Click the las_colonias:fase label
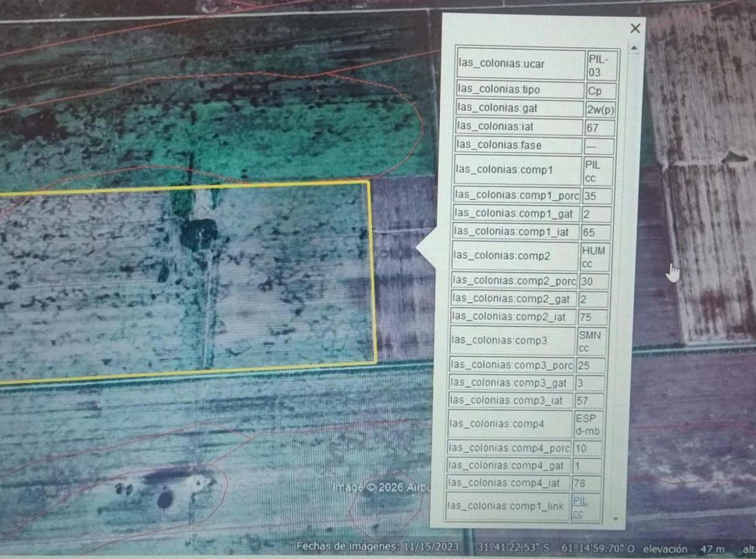Image resolution: width=756 pixels, height=559 pixels. point(499,145)
